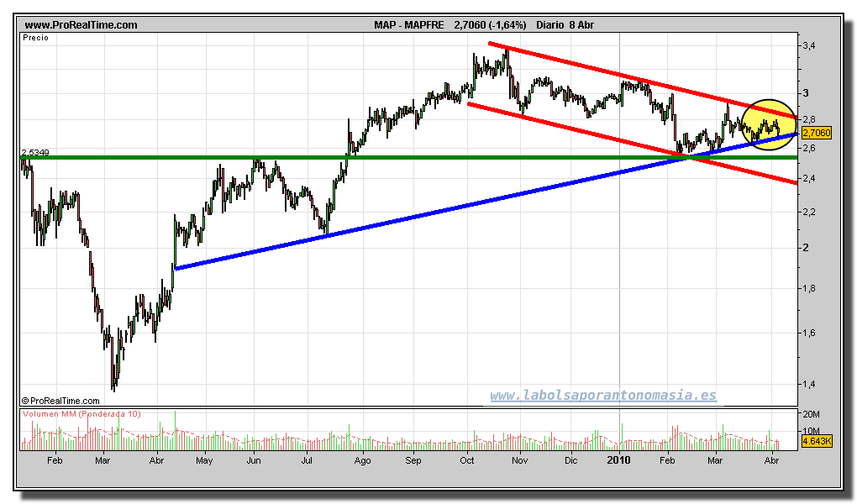Click the www.ProRealTime.com header text
The width and height of the screenshot is (857, 504).
pyautogui.click(x=81, y=24)
